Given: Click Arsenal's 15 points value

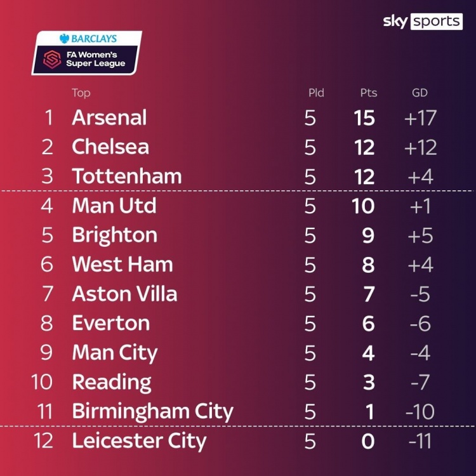Looking at the screenshot, I should click(x=364, y=118).
